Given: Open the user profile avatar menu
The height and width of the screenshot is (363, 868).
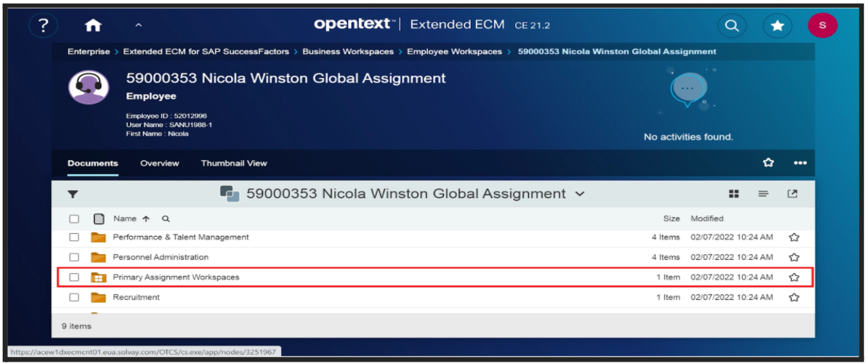Looking at the screenshot, I should point(822,25).
